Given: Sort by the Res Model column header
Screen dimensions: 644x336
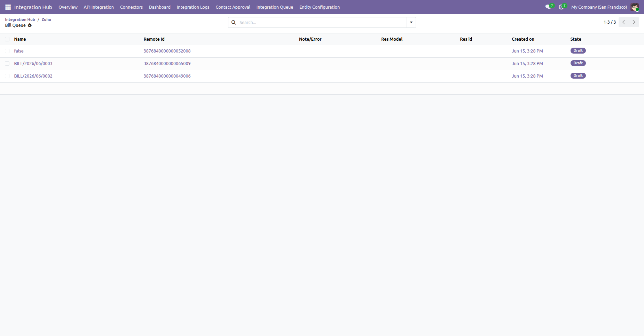Looking at the screenshot, I should coord(392,39).
